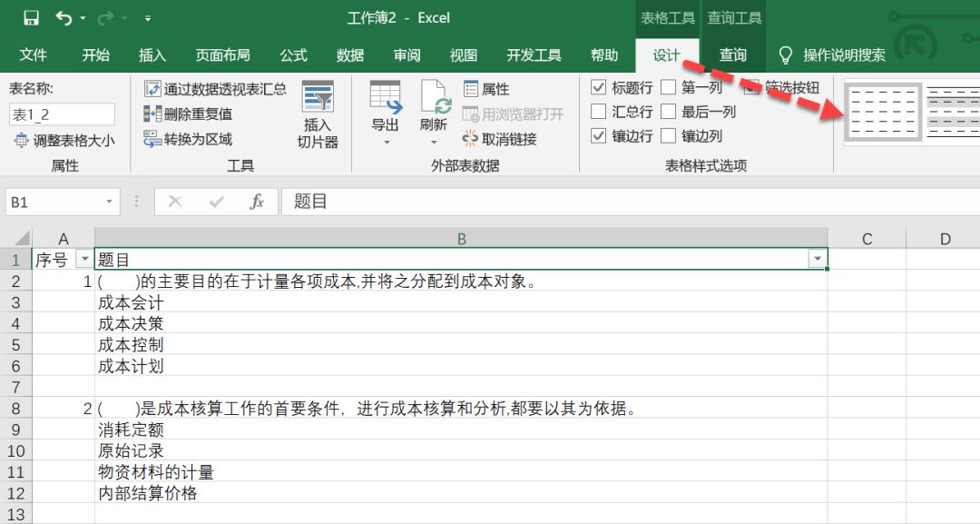The image size is (980, 524).
Task: Open the 查询 ribbon tab
Action: [732, 54]
